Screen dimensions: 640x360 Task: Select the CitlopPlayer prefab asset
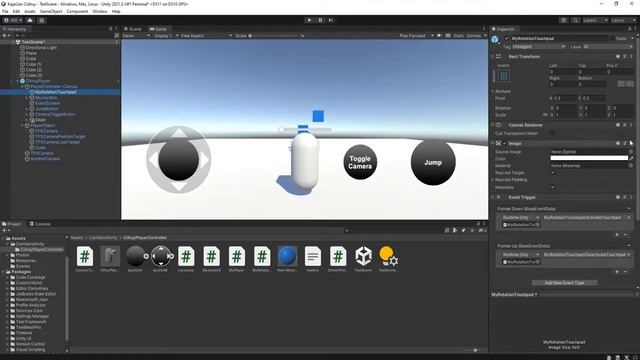coord(110,259)
